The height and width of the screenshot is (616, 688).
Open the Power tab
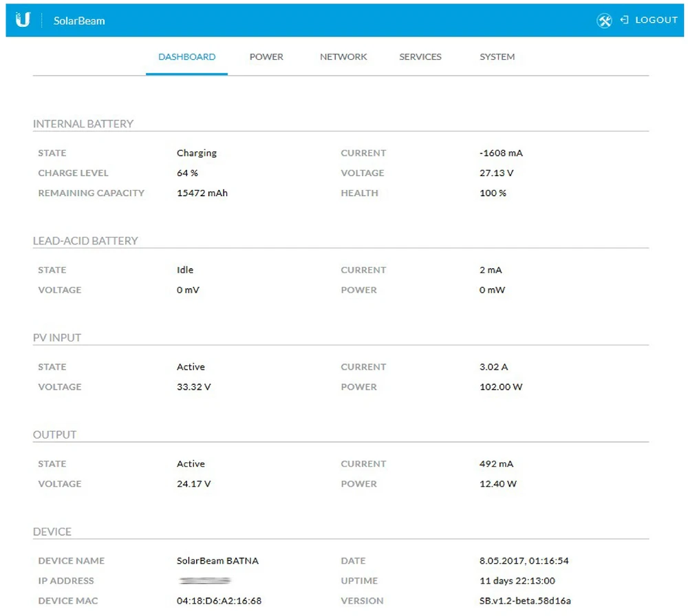tap(266, 57)
